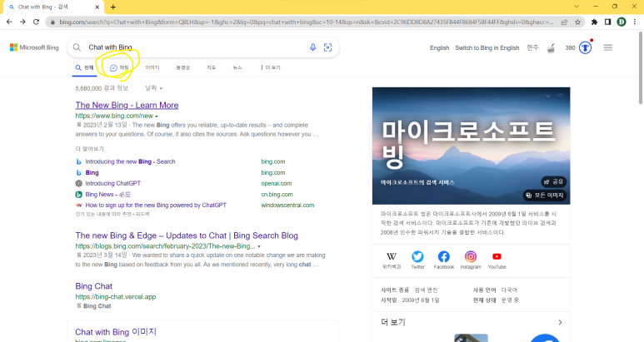Click the windowscentral.com domain text
644x342 pixels.
click(287, 205)
